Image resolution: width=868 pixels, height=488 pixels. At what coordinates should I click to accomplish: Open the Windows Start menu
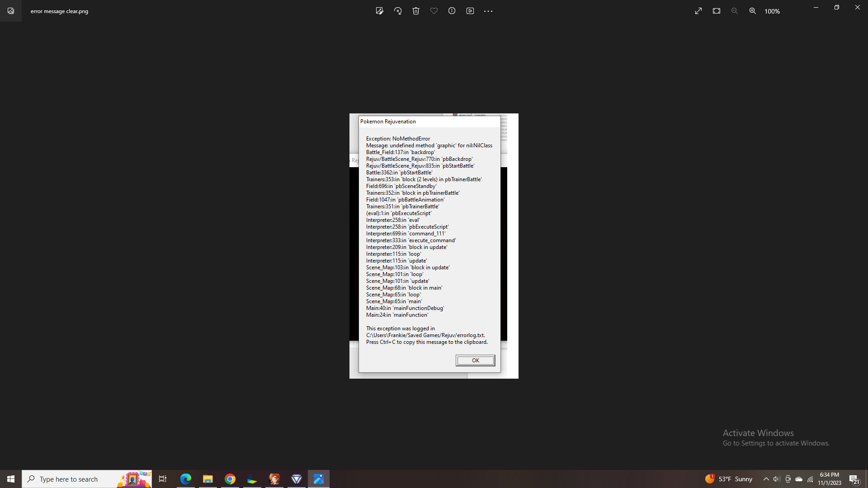click(11, 479)
